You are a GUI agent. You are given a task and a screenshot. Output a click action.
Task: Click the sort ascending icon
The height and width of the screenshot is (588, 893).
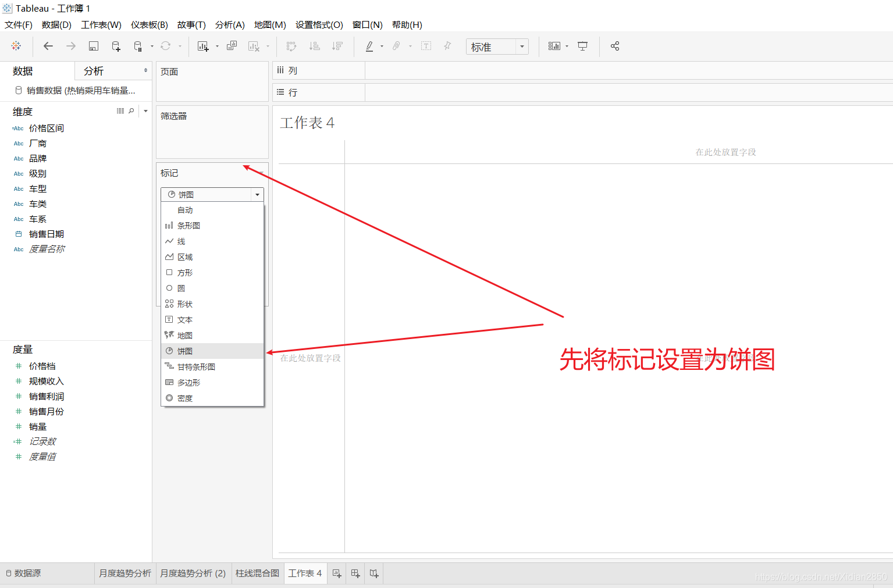coord(315,46)
